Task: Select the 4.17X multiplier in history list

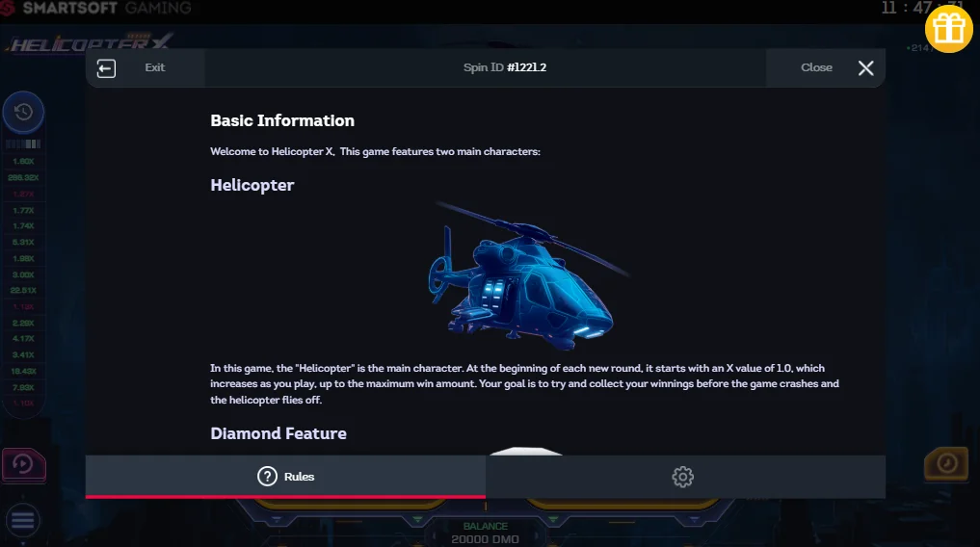Action: coord(23,338)
